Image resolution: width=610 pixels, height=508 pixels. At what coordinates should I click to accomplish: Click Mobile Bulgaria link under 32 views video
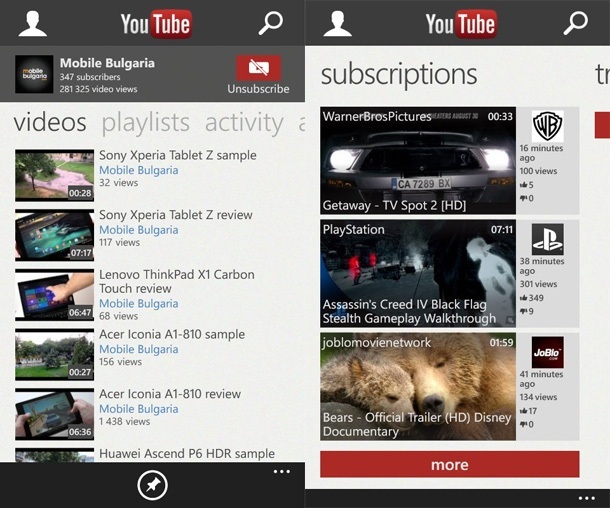(139, 170)
